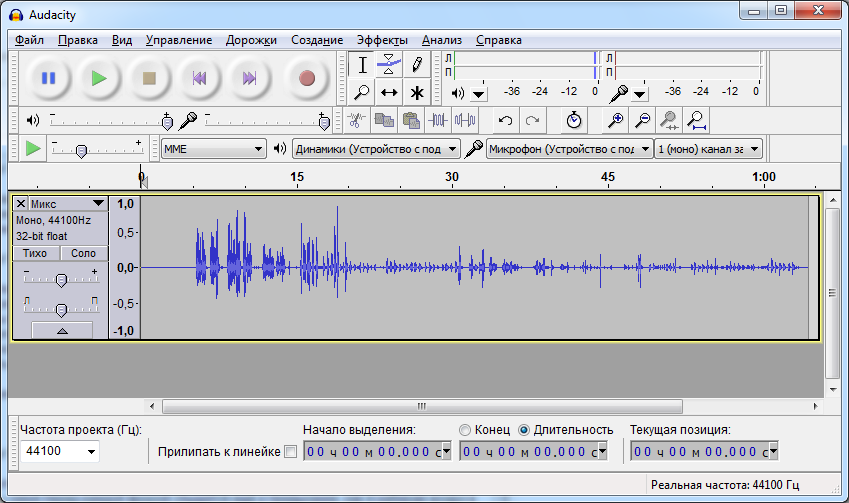Image resolution: width=849 pixels, height=503 pixels.
Task: Click the Undo arrow icon
Action: [506, 121]
